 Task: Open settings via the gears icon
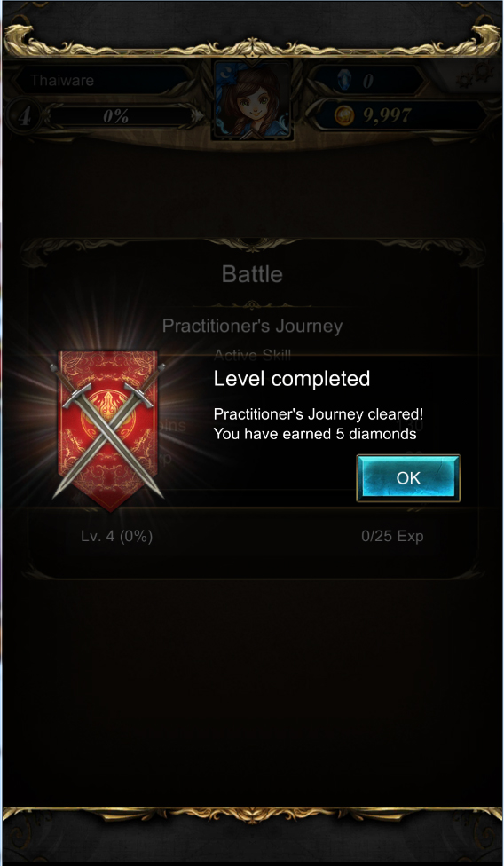tap(474, 77)
